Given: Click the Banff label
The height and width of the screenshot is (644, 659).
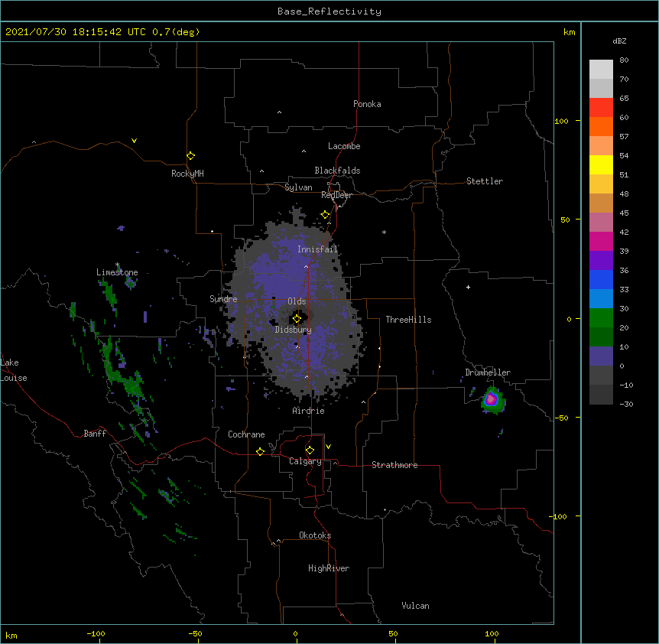Looking at the screenshot, I should (x=95, y=434).
